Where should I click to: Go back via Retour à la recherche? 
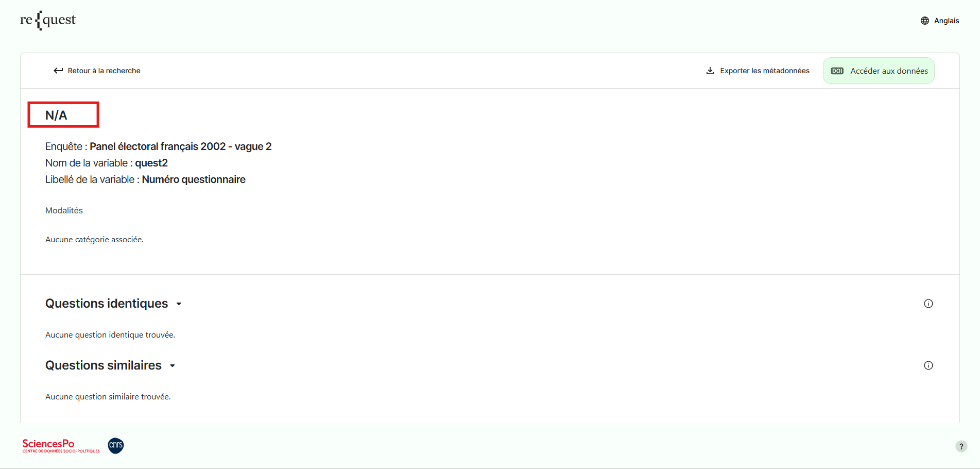104,71
